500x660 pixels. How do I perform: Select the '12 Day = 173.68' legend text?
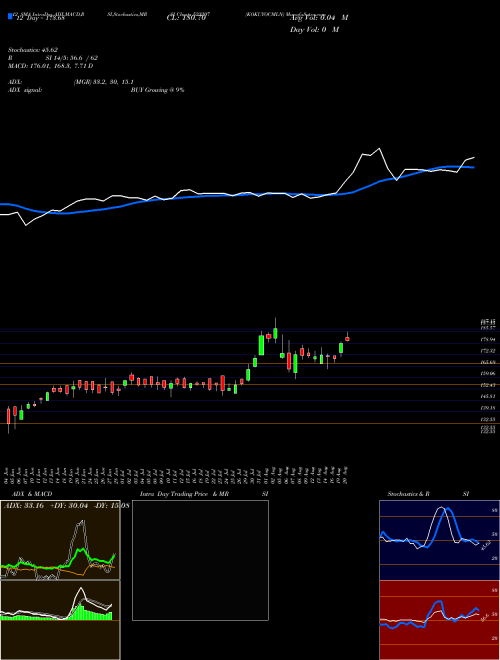39,18
